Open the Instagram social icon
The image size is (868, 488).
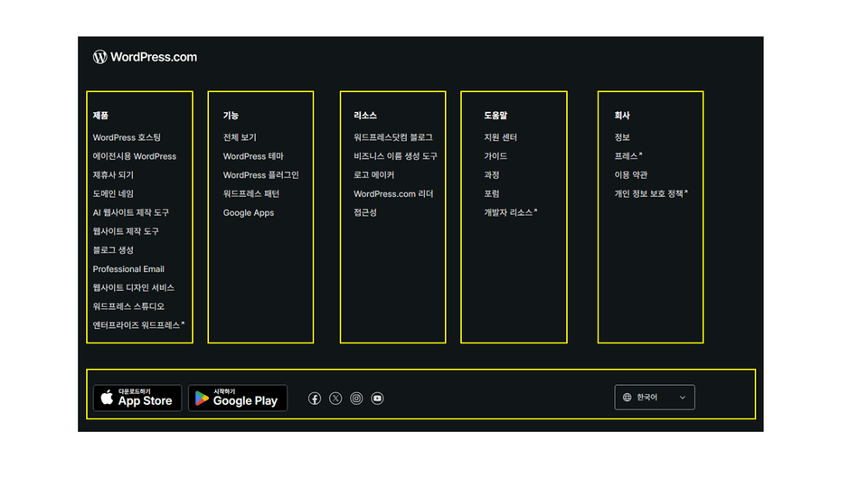click(x=356, y=399)
